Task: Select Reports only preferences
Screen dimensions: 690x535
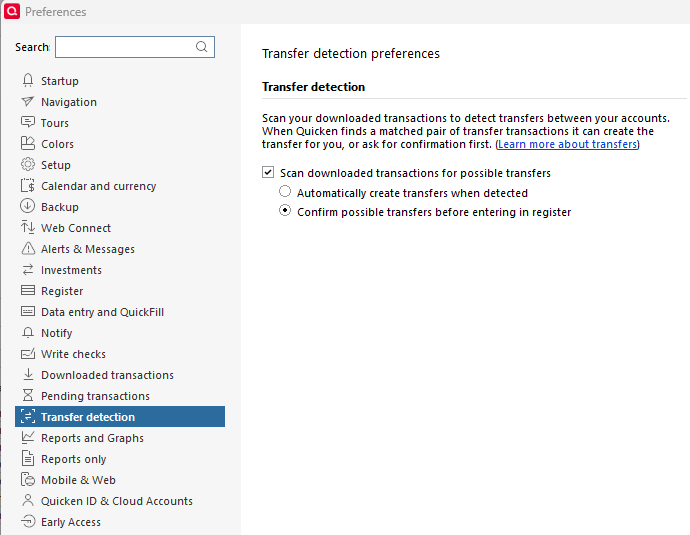Action: pyautogui.click(x=74, y=459)
